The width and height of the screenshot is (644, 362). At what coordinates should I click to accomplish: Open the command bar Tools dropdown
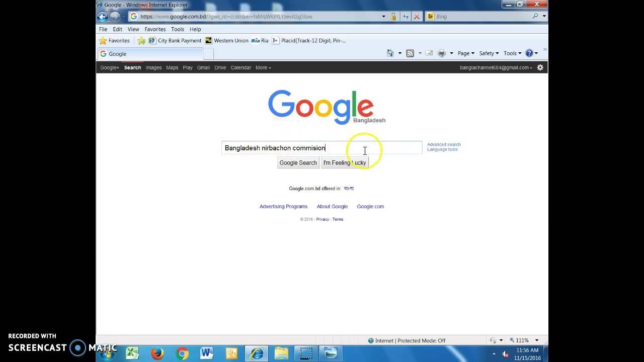pos(513,53)
